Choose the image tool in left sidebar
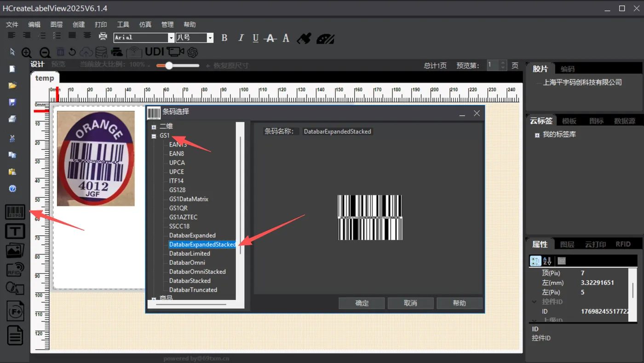644x363 pixels. [x=15, y=250]
